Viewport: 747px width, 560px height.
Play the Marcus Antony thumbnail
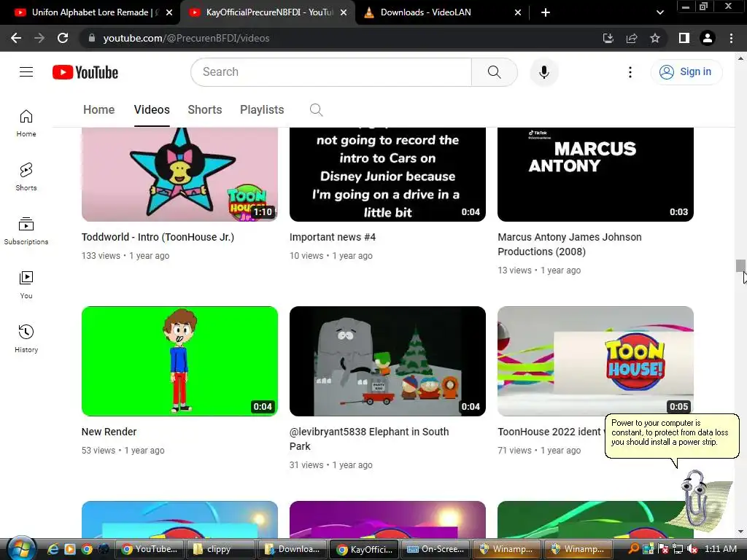point(595,174)
